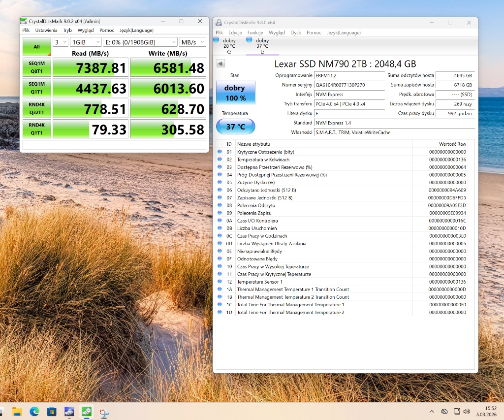
Task: Open the Funkcje menu in CrystalDiskInfo
Action: point(255,32)
